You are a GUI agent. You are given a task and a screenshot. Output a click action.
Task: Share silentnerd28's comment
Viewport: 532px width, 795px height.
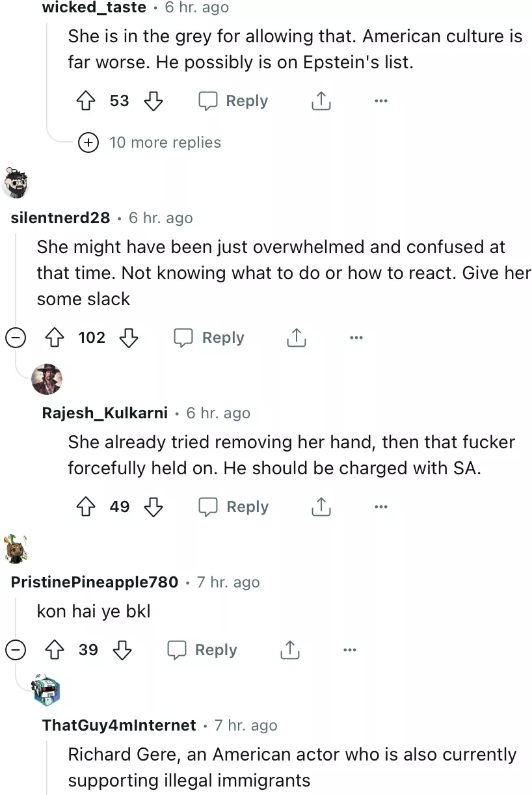297,338
